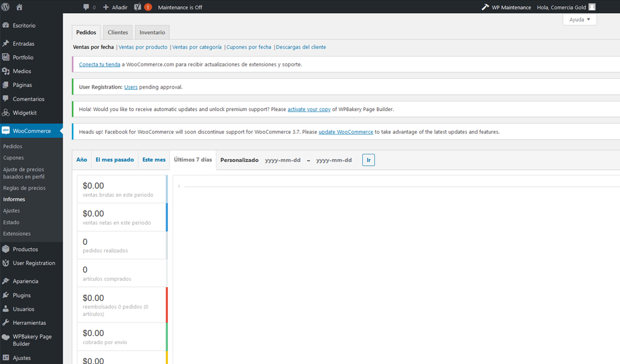
Task: Click the Maintenance is Off status
Action: [180, 7]
